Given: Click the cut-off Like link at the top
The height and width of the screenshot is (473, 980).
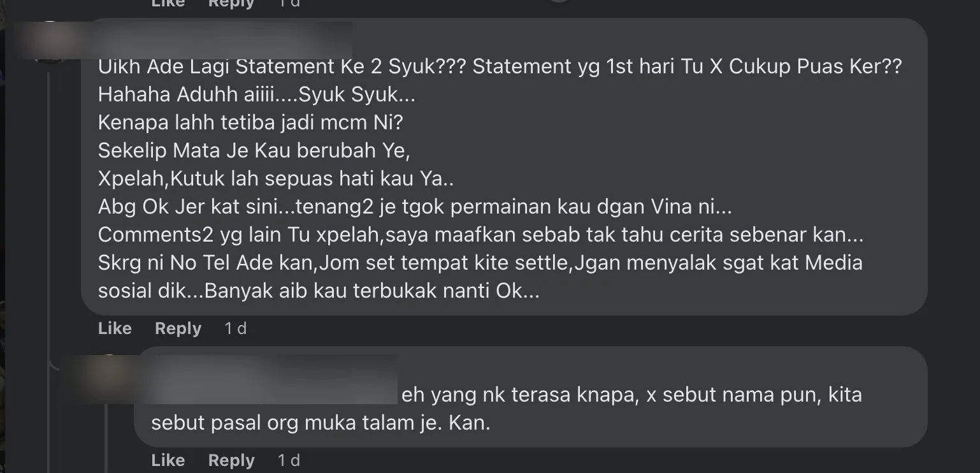Looking at the screenshot, I should [168, 3].
